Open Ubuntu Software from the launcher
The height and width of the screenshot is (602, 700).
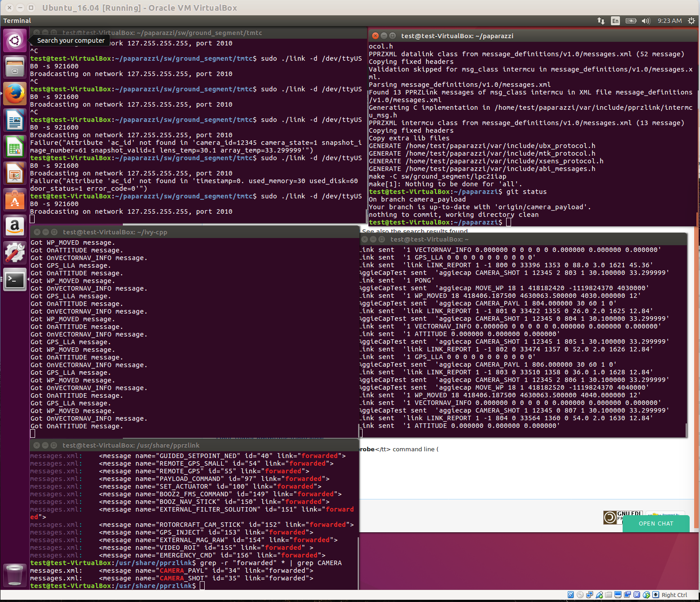pyautogui.click(x=15, y=200)
